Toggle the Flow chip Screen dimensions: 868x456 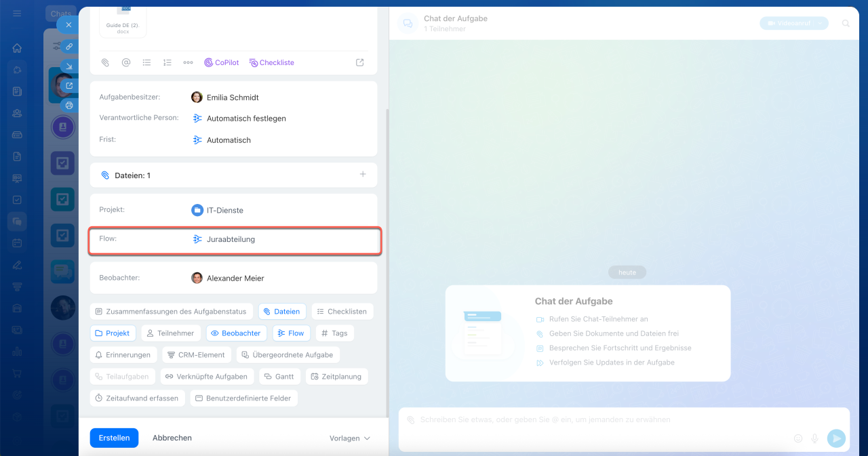pos(292,333)
